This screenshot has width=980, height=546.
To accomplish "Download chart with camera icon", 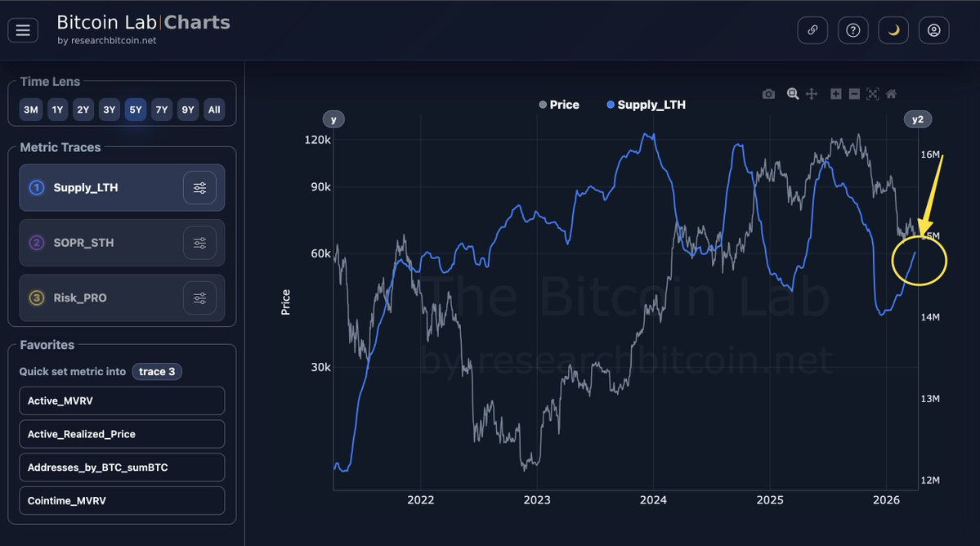I will tap(768, 94).
